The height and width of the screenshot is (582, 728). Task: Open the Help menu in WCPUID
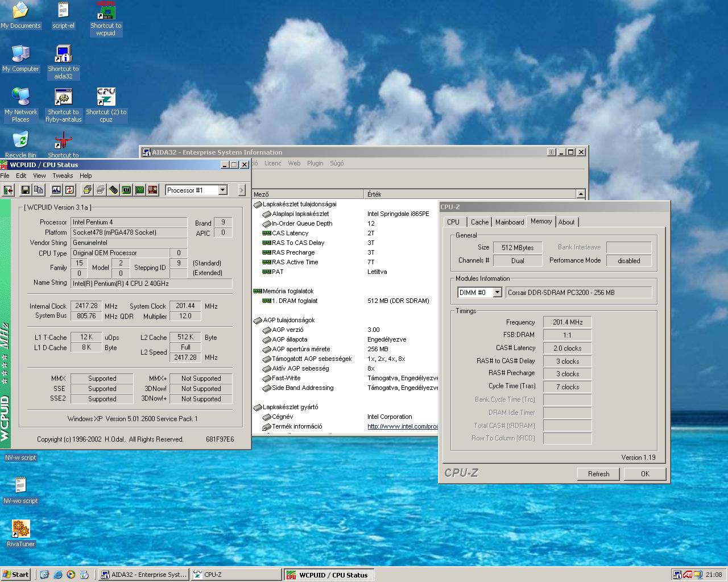point(86,176)
